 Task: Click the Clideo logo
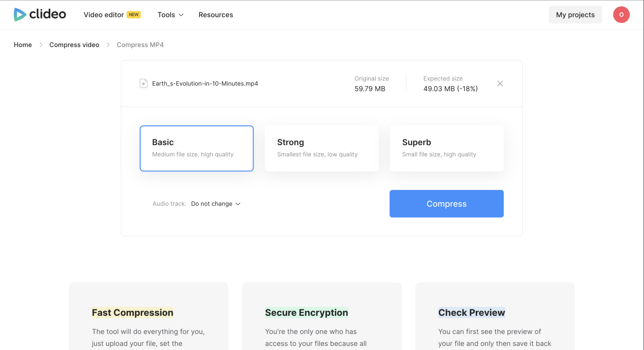click(x=40, y=14)
